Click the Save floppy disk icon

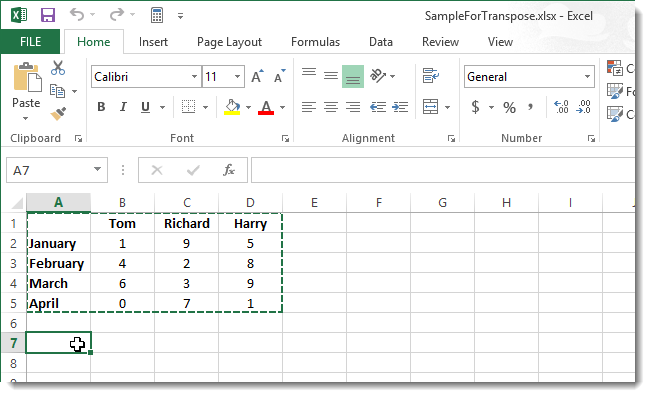(x=48, y=15)
